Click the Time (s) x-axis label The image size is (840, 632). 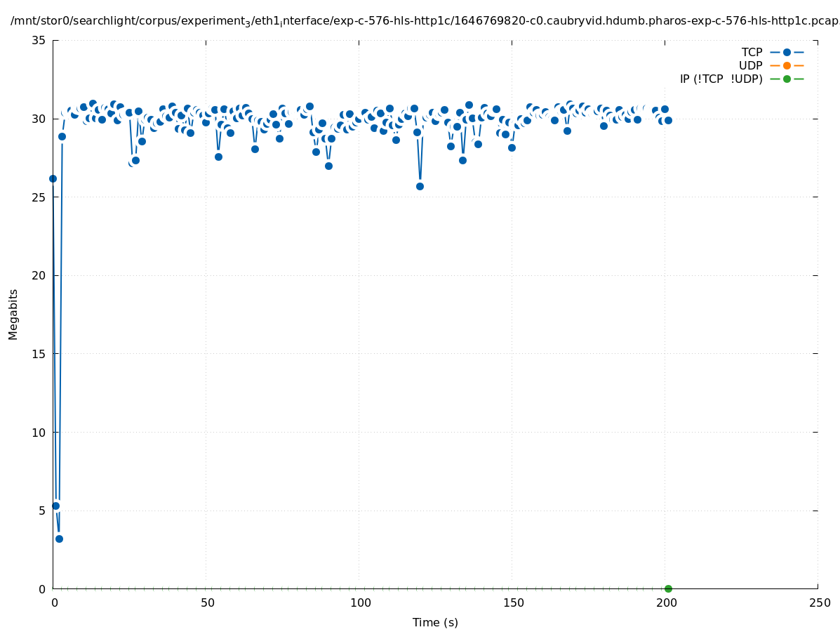pos(435,622)
